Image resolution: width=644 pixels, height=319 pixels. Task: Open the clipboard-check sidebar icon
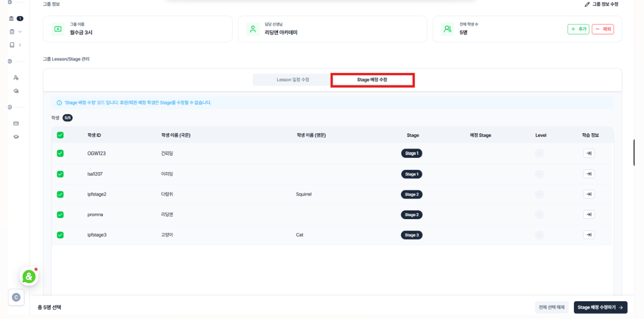click(12, 32)
